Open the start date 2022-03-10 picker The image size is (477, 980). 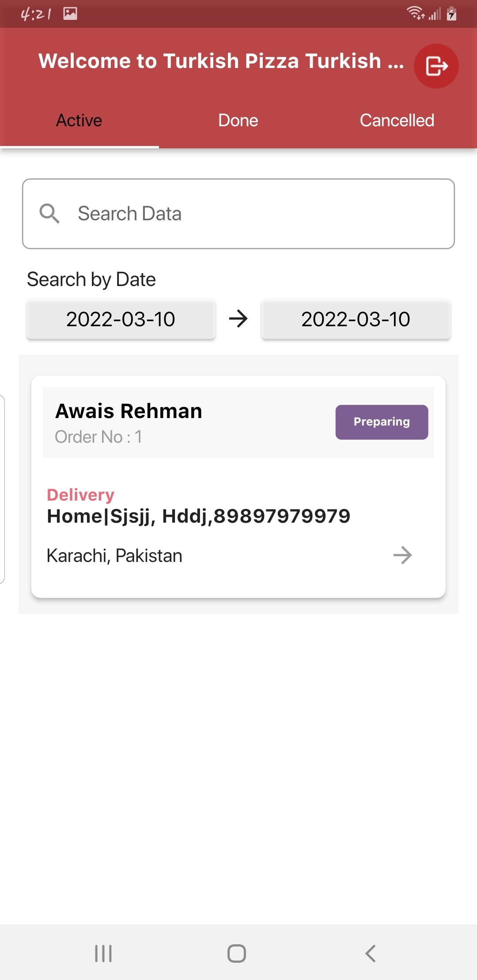click(121, 319)
